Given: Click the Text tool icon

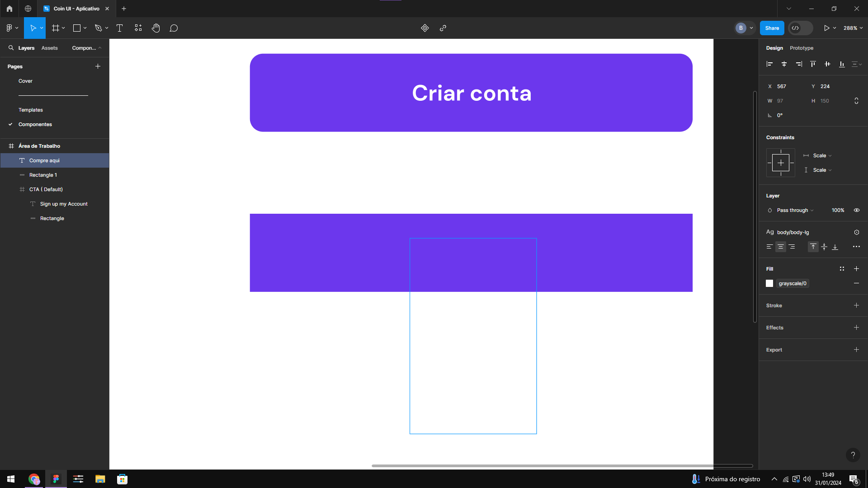Looking at the screenshot, I should (119, 28).
